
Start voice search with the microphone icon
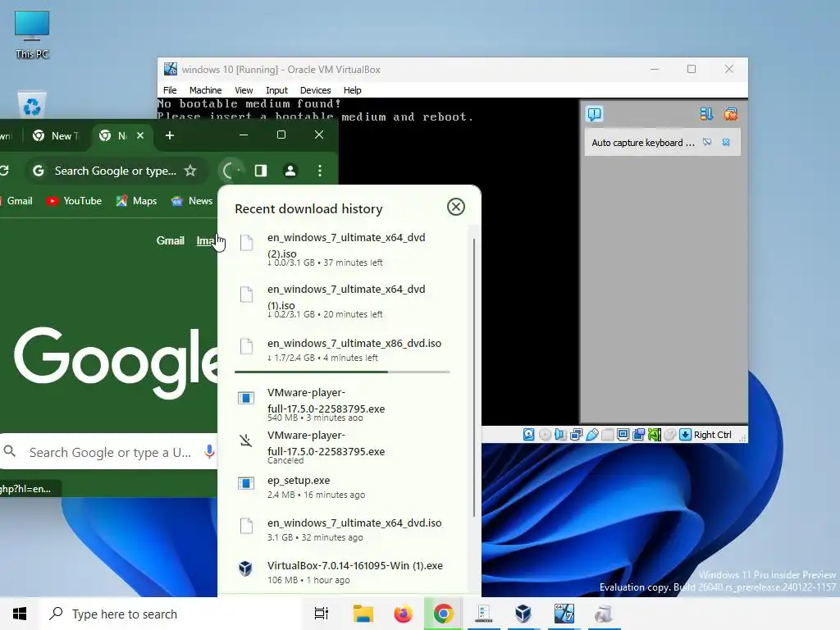(x=209, y=452)
